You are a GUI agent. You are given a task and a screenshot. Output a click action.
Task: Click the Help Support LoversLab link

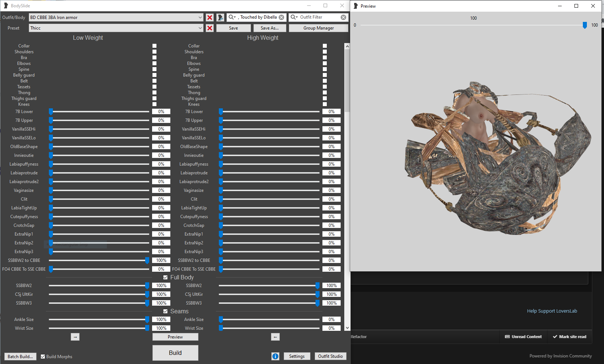552,311
